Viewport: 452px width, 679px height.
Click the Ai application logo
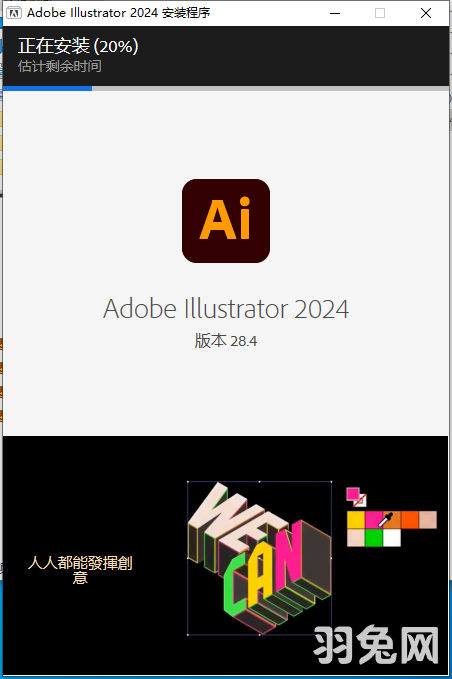point(226,221)
